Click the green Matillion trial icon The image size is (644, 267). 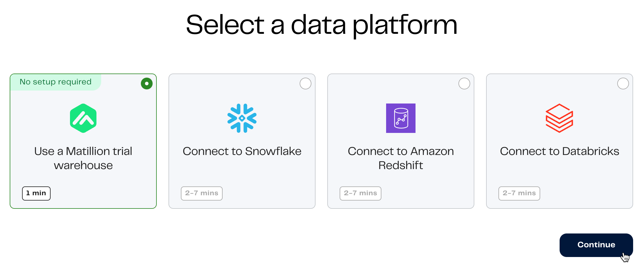(83, 118)
